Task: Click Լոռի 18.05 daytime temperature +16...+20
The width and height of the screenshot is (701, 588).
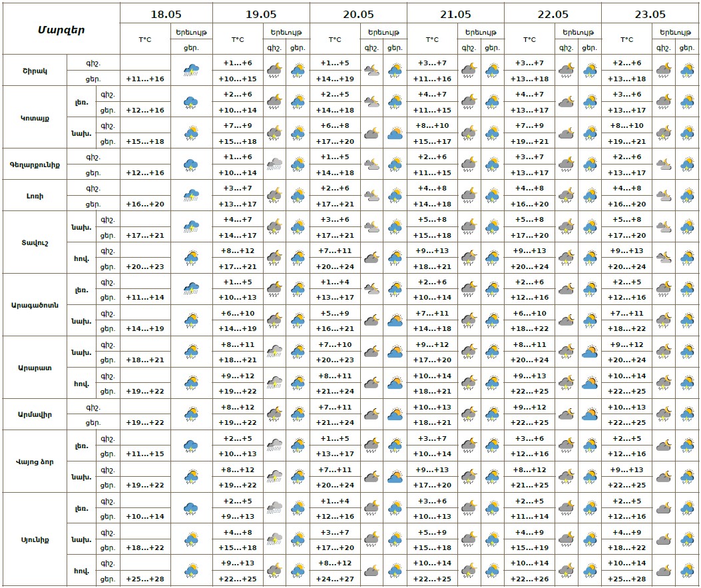Action: [x=145, y=204]
